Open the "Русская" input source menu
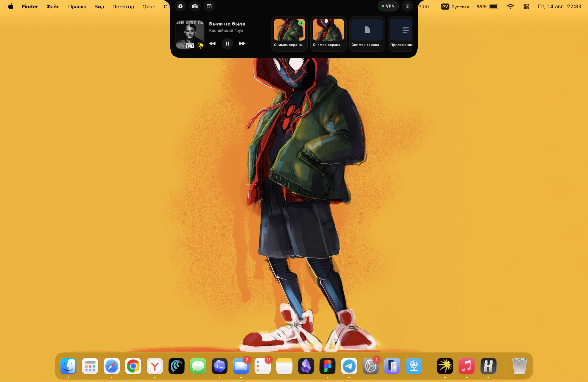Screen dimensions: 588x382 [455, 7]
